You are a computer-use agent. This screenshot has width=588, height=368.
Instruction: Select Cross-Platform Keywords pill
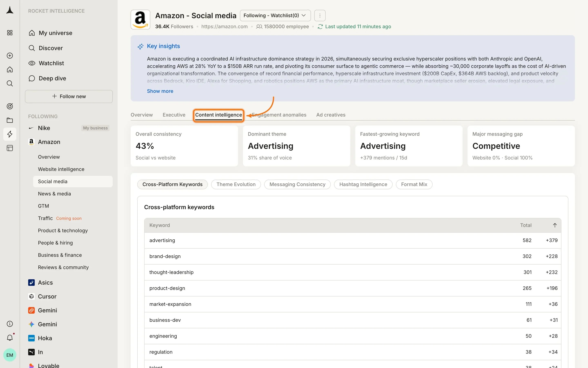(173, 184)
